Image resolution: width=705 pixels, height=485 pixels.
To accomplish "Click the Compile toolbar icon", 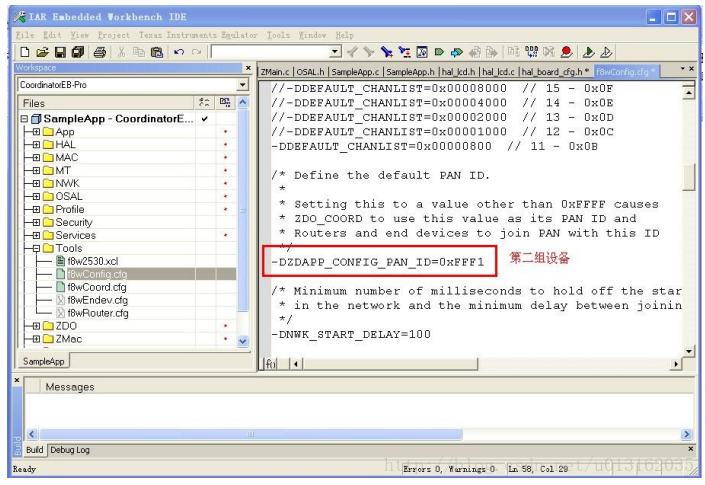I will (x=513, y=52).
